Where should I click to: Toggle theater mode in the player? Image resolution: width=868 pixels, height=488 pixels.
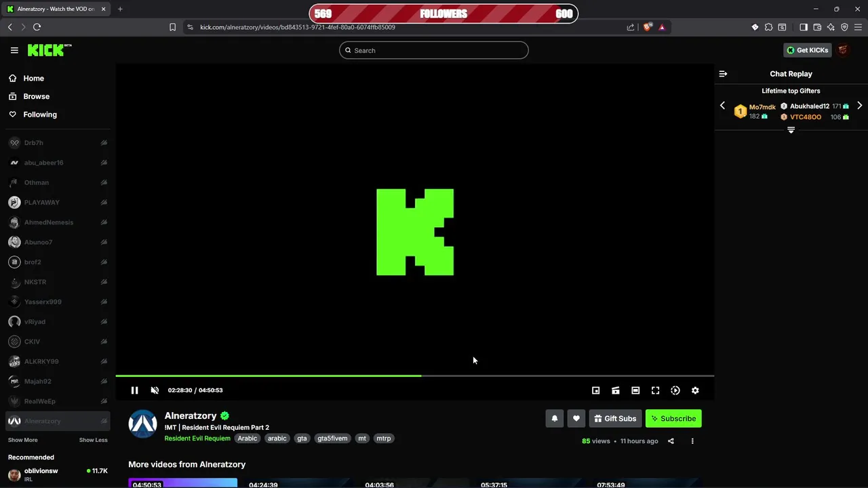coord(635,390)
